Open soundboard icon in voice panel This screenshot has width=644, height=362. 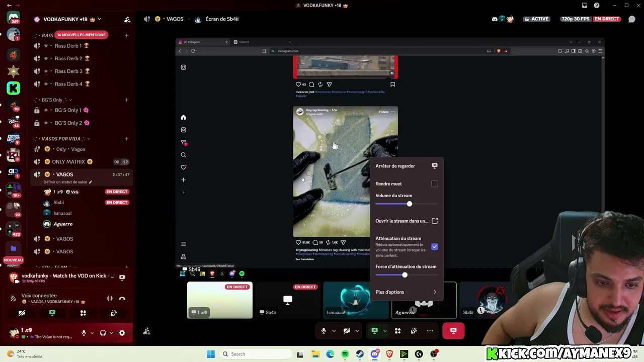coord(114,313)
